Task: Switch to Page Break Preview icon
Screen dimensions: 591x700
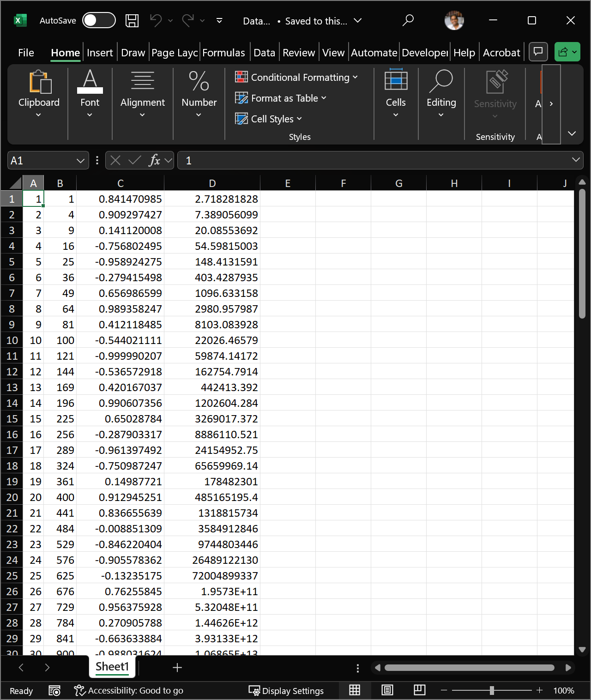Action: 419,690
